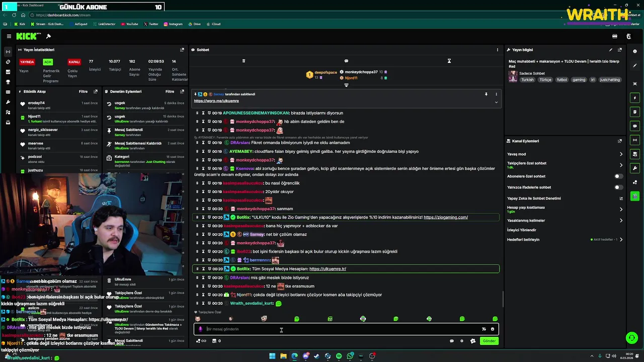Viewport: 644px width, 362px height.
Task: Pop out the Denetim Eylemleri panel
Action: point(182,92)
